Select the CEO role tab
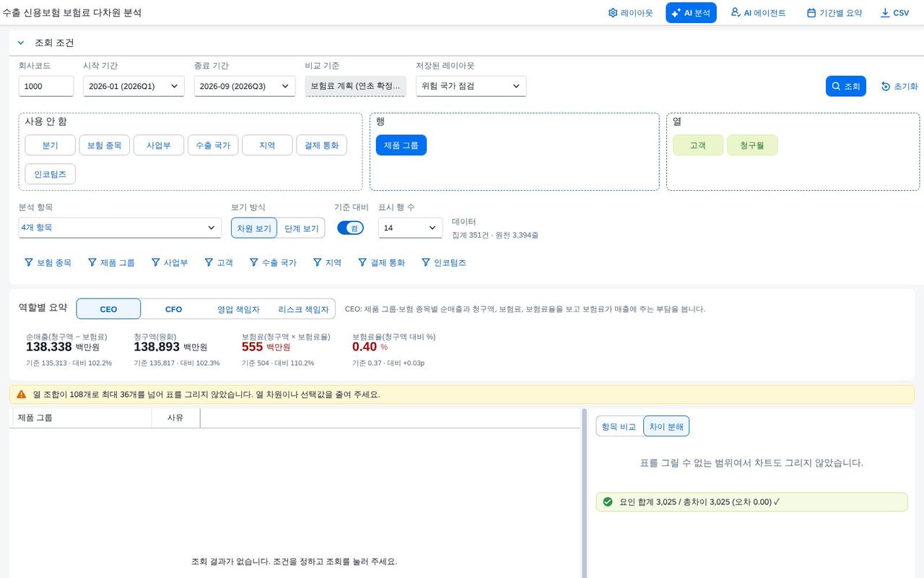 [x=108, y=309]
